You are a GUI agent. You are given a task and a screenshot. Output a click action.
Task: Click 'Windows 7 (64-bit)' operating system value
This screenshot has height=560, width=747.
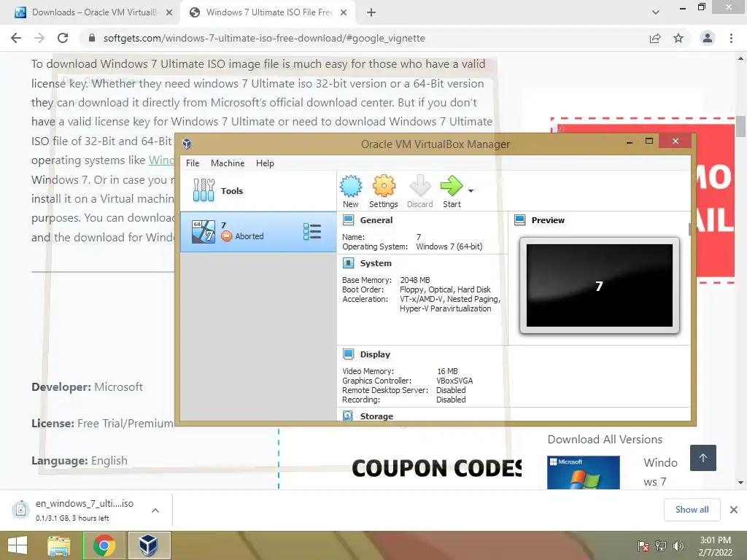point(449,246)
